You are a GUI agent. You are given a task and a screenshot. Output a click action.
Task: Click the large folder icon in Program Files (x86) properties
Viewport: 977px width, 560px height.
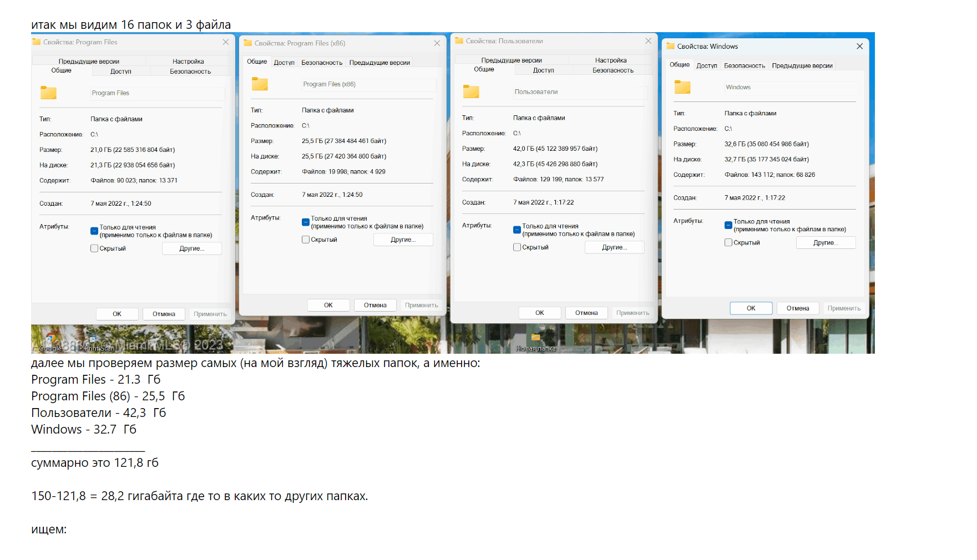pos(260,84)
